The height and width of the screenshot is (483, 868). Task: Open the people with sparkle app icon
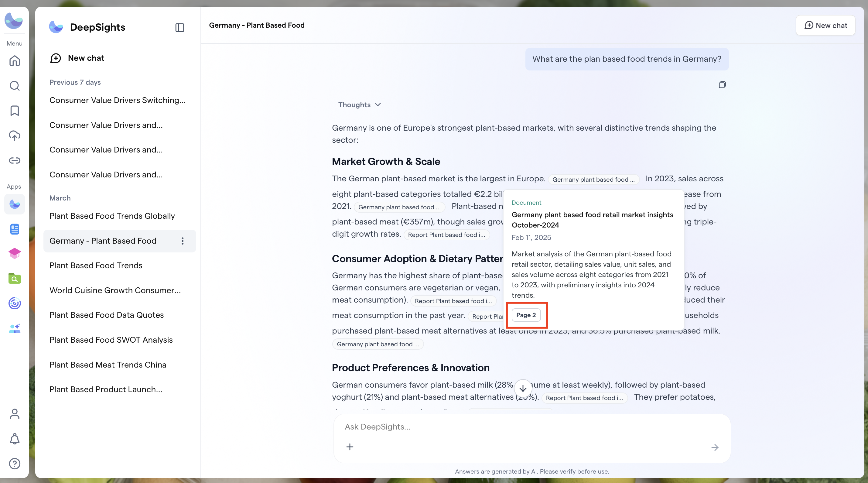15,328
